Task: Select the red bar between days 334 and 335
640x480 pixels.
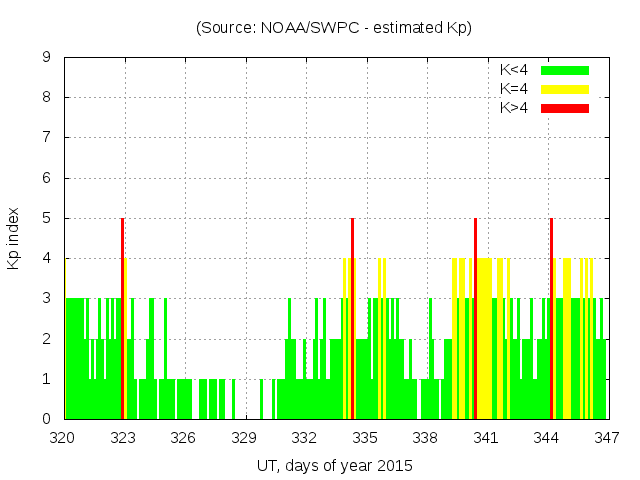Action: pos(353,318)
